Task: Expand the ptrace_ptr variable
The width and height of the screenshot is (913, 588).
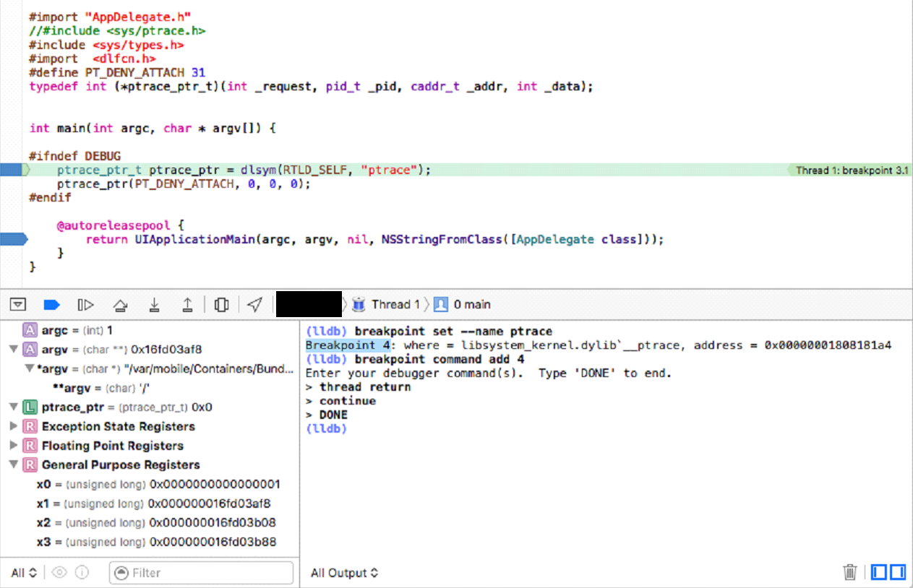Action: pyautogui.click(x=13, y=407)
